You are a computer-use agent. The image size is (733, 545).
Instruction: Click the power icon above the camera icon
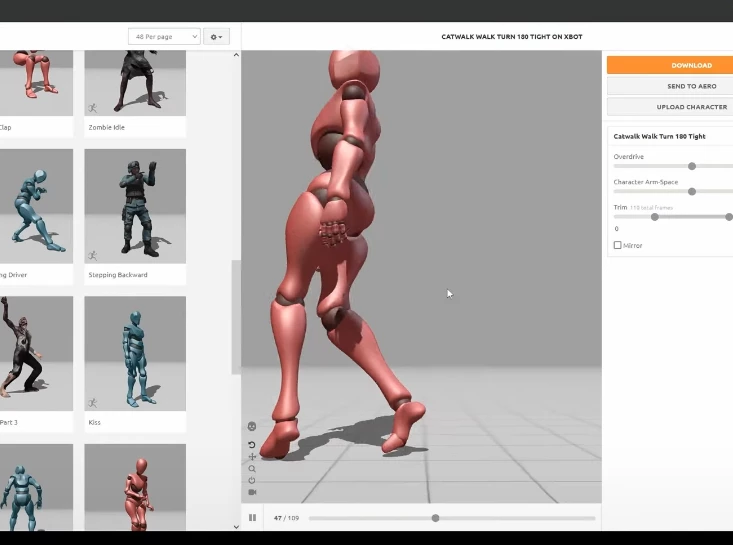(x=252, y=480)
